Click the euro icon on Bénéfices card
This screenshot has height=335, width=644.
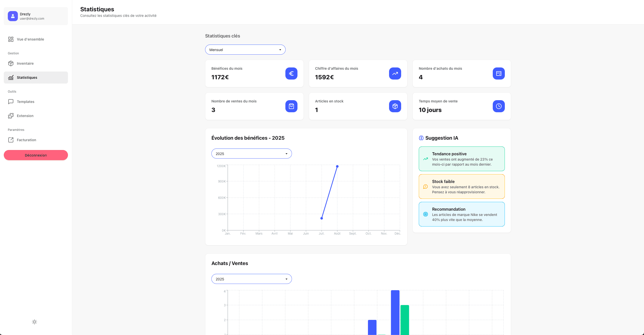[291, 73]
